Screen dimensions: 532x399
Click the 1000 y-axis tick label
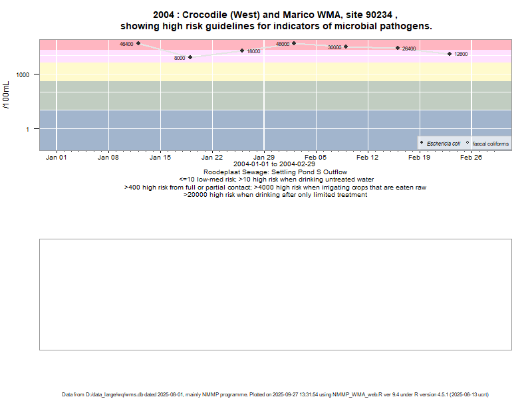pyautogui.click(x=23, y=74)
